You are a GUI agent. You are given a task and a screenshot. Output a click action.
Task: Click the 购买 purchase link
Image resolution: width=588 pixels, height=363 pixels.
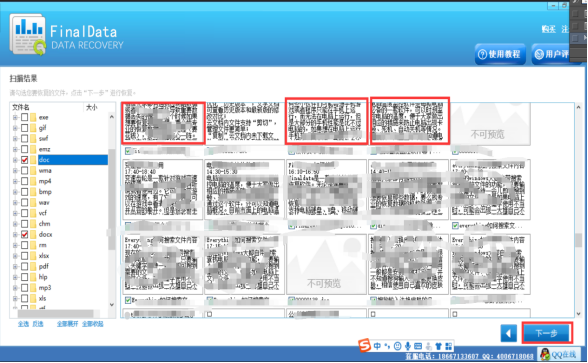549,29
